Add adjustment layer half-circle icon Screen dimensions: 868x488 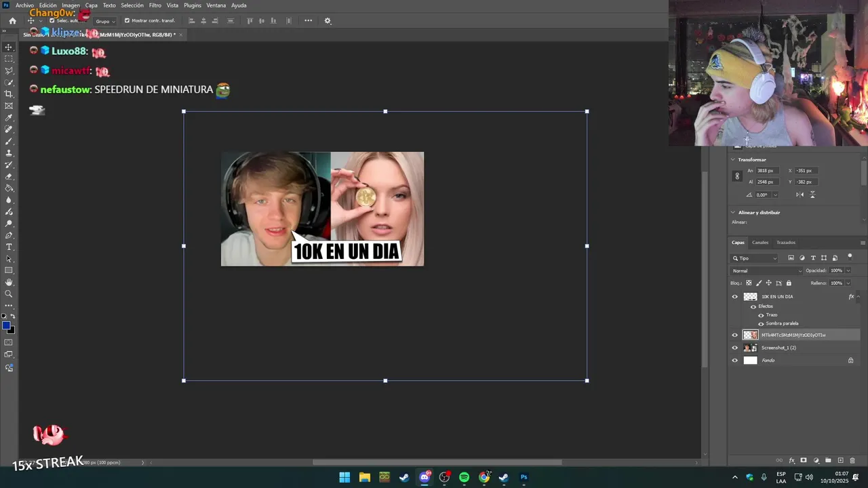(x=816, y=461)
